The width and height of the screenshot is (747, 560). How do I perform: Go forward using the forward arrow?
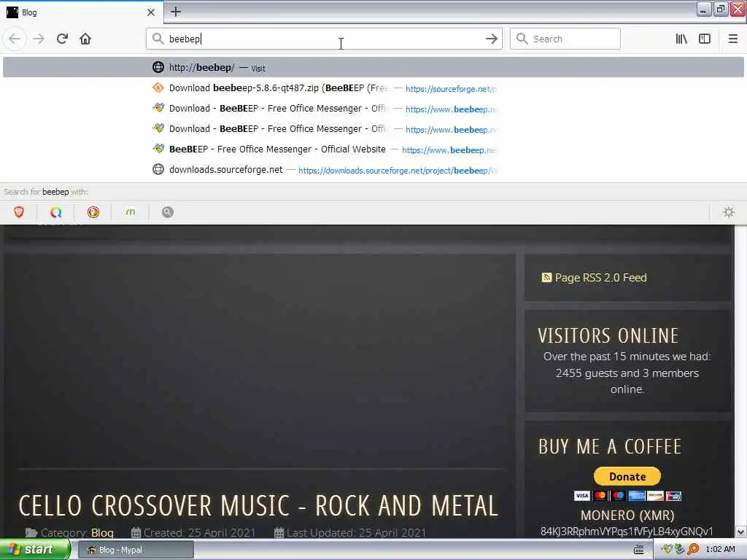pyautogui.click(x=39, y=39)
